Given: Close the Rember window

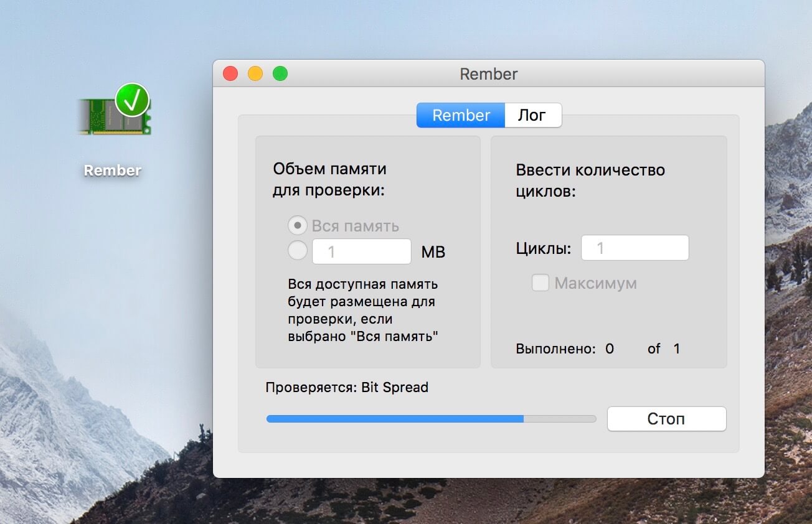Looking at the screenshot, I should 230,73.
